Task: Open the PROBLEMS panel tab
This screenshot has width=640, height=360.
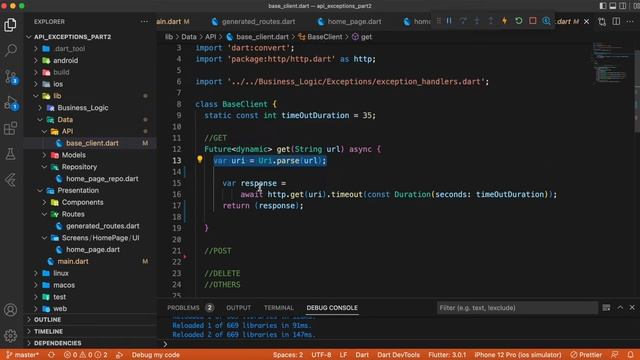Action: 190,308
